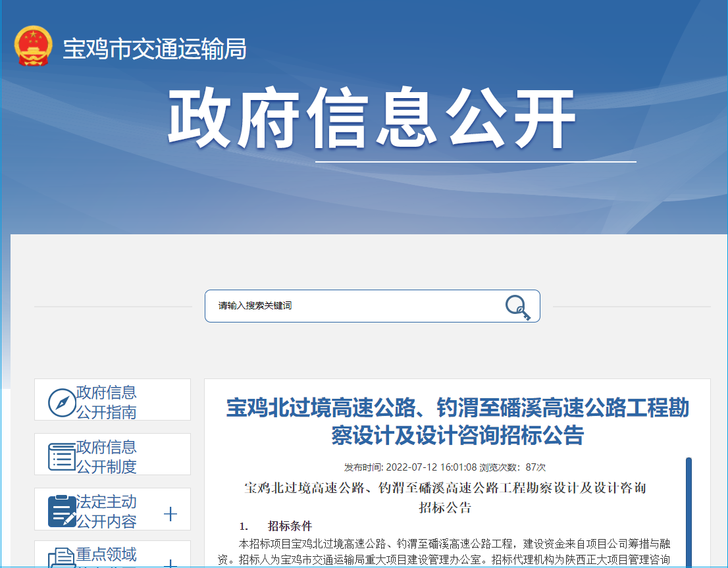Image resolution: width=728 pixels, height=568 pixels.
Task: Click the 招标条件 section heading
Action: pos(290,526)
